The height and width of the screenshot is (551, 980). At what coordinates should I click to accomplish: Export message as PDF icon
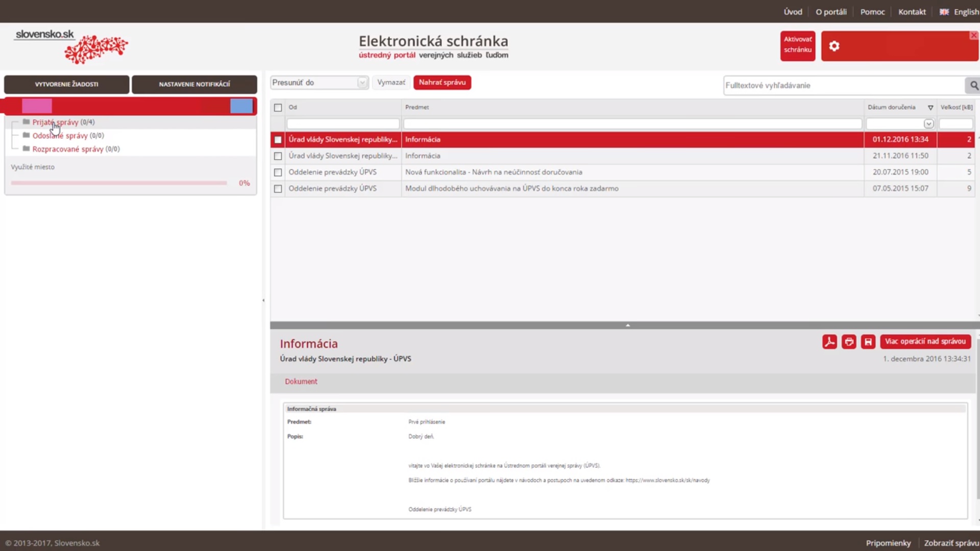pos(829,342)
